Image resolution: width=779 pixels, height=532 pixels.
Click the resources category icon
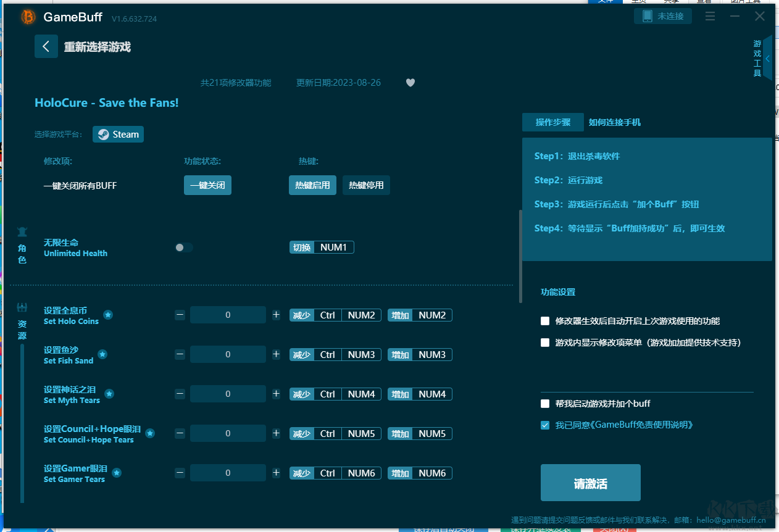(x=22, y=307)
